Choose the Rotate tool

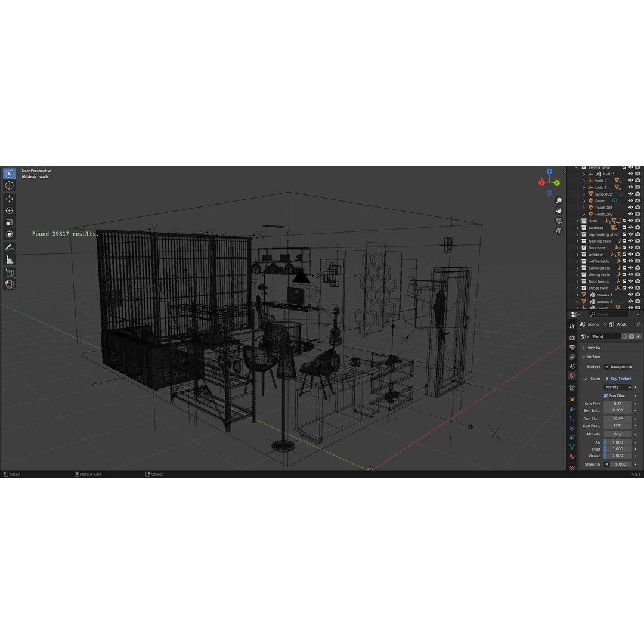(10, 210)
